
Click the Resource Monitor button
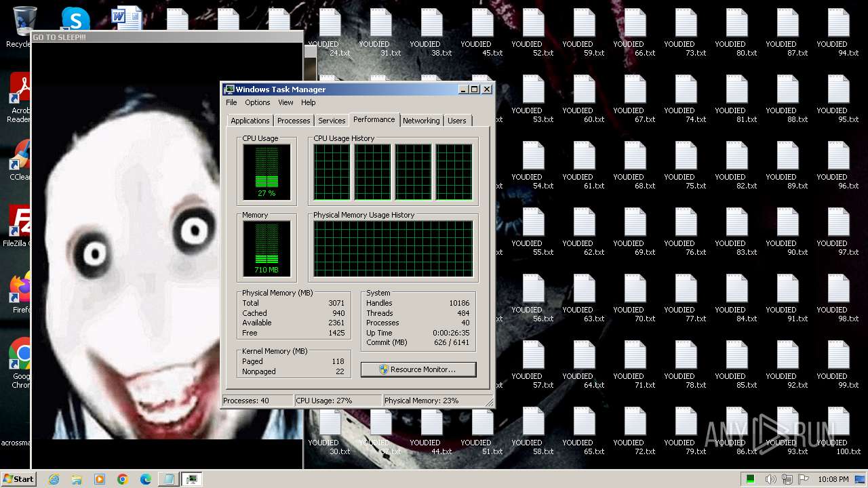pos(418,369)
